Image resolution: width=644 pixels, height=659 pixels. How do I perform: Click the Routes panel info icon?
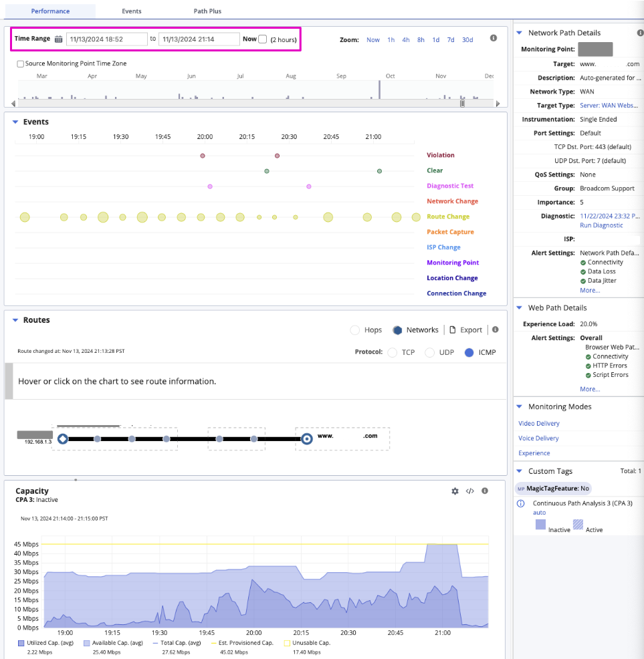pyautogui.click(x=495, y=329)
